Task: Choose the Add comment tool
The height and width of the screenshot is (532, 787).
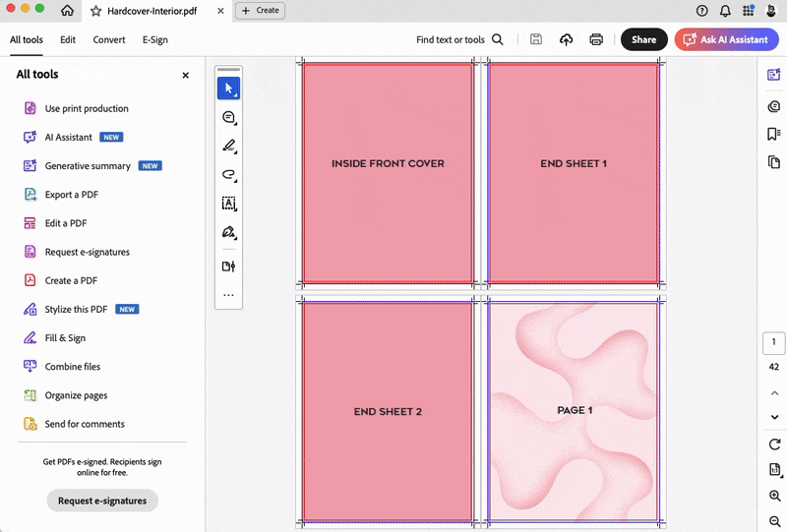Action: [x=228, y=117]
